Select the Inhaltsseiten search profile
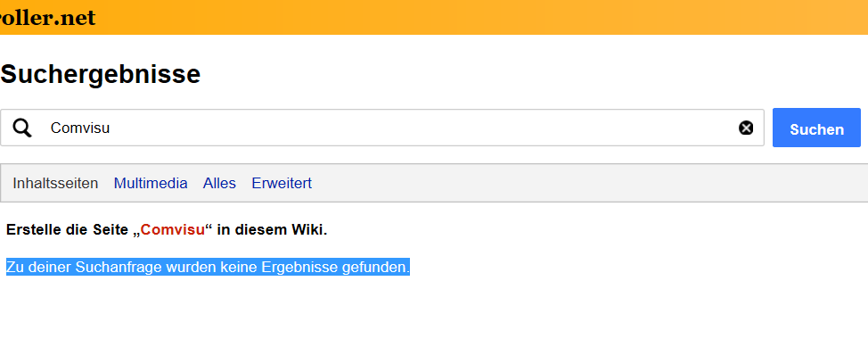Screen dimensions: 868x339 coord(55,184)
